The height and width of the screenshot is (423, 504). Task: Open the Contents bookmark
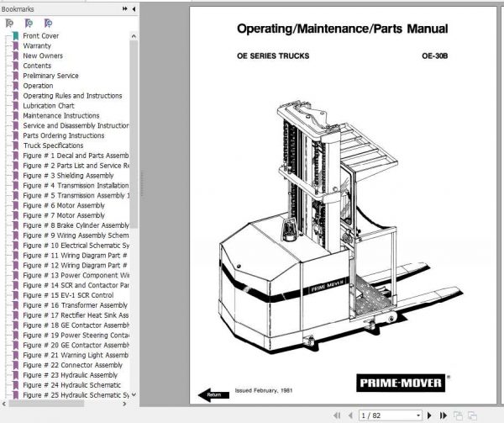[x=37, y=66]
